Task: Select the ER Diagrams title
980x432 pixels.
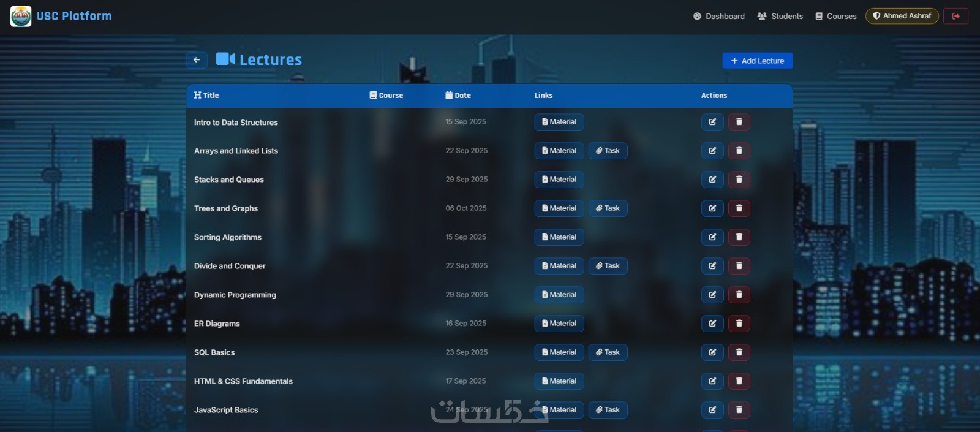Action: 217,324
